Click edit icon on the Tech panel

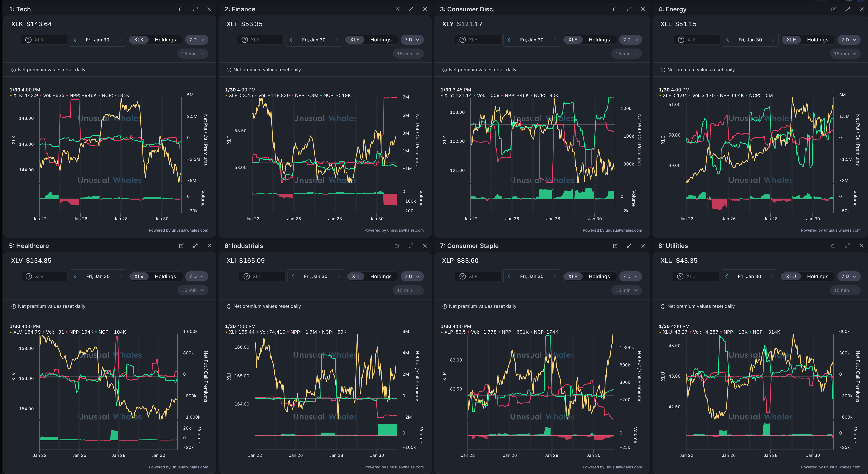tap(181, 9)
